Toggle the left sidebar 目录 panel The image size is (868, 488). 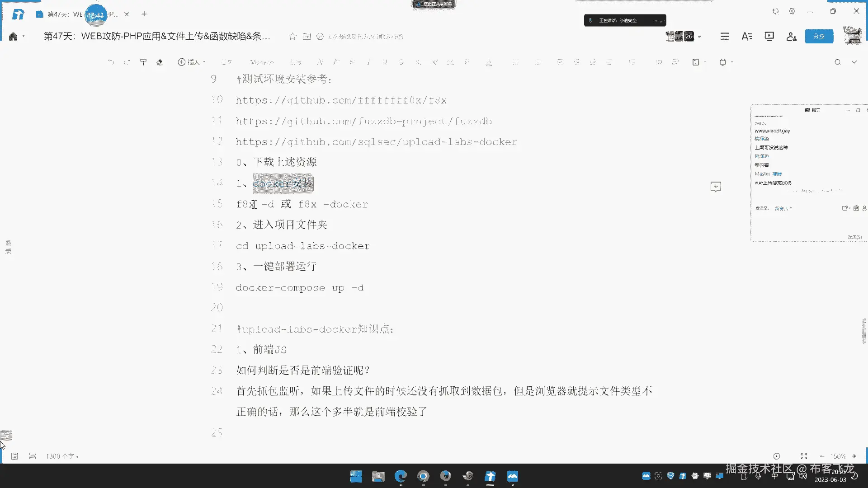click(8, 247)
